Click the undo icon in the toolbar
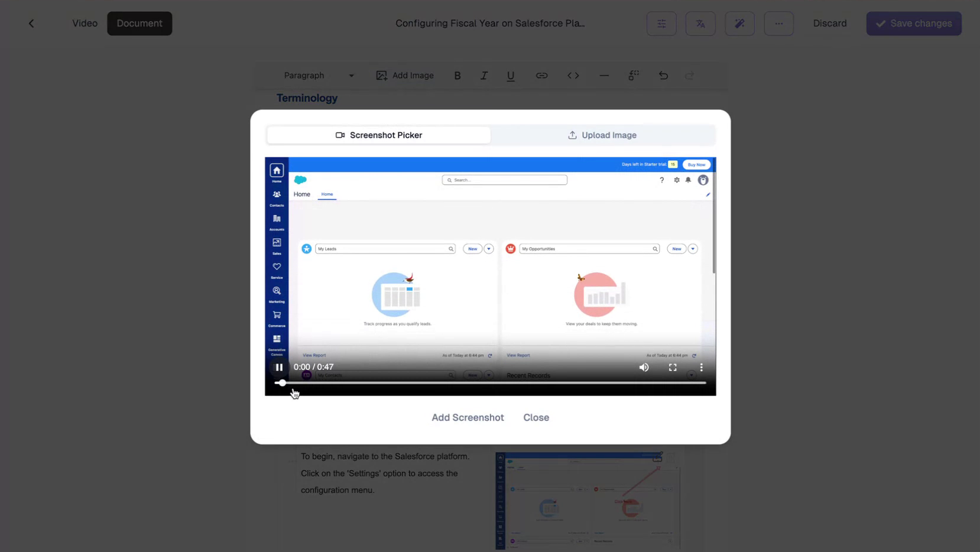Viewport: 980px width, 552px height. tap(663, 75)
